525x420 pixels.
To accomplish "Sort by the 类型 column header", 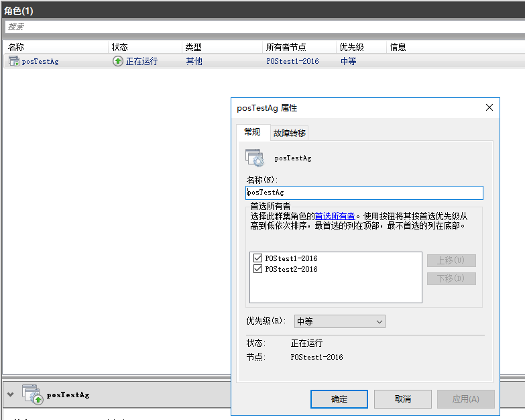I will pos(222,47).
